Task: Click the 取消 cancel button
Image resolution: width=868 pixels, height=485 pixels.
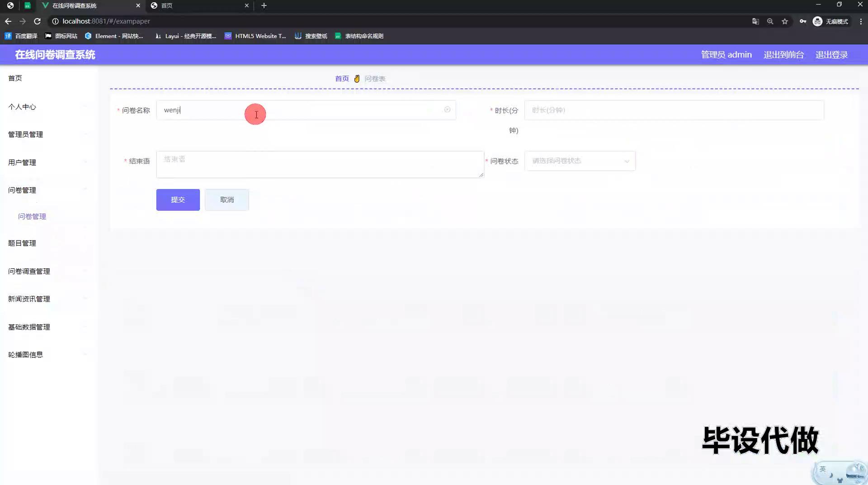Action: point(226,200)
